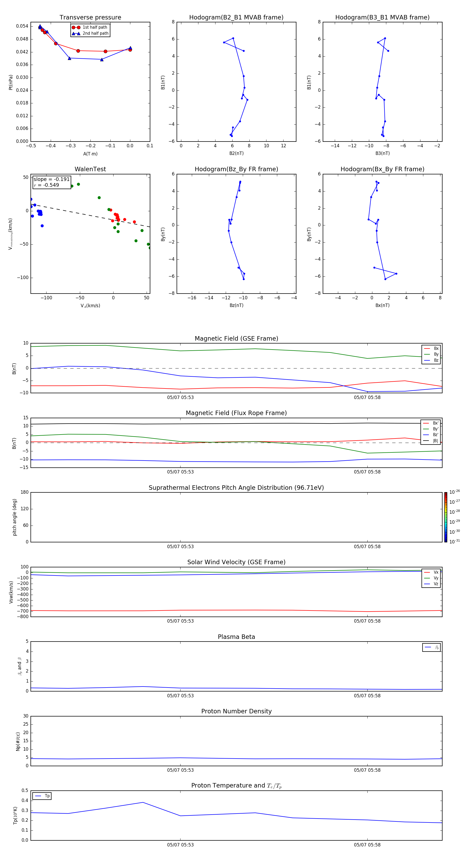Click the 'Pt(nPa)' y-axis label
The height and width of the screenshot is (868, 473).
click(11, 82)
